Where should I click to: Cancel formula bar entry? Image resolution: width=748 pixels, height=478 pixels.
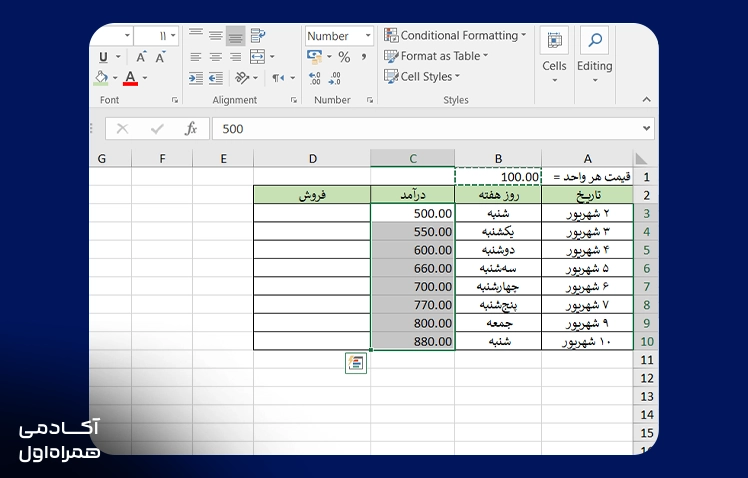point(123,129)
